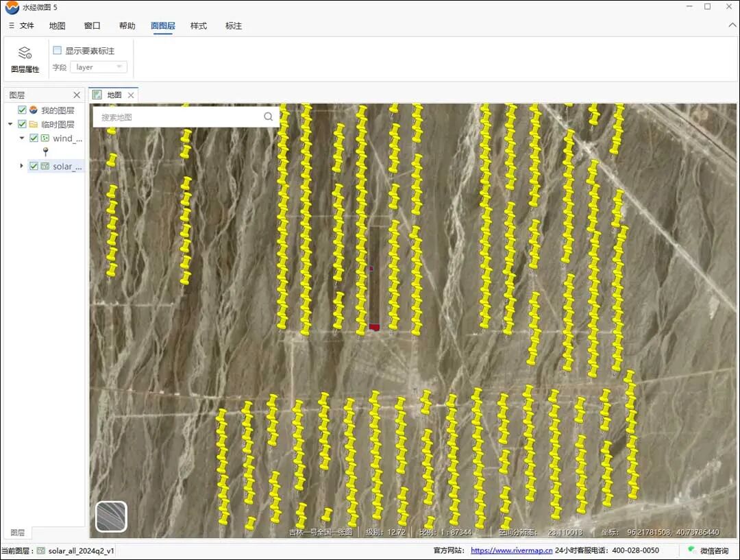Click the wind layer point-type icon
Viewport: 740px width, 560px height.
45,138
